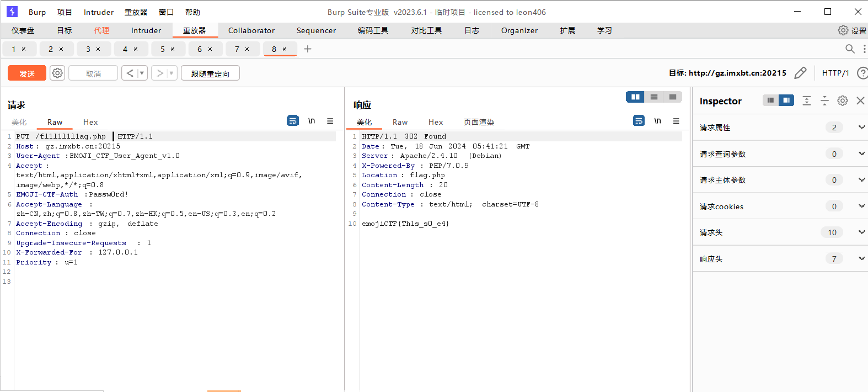The width and height of the screenshot is (868, 392).
Task: Open response pane hamburger menu
Action: (x=676, y=121)
